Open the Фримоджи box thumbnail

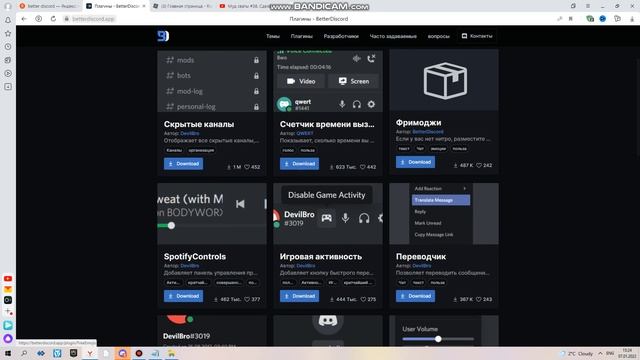pos(444,80)
